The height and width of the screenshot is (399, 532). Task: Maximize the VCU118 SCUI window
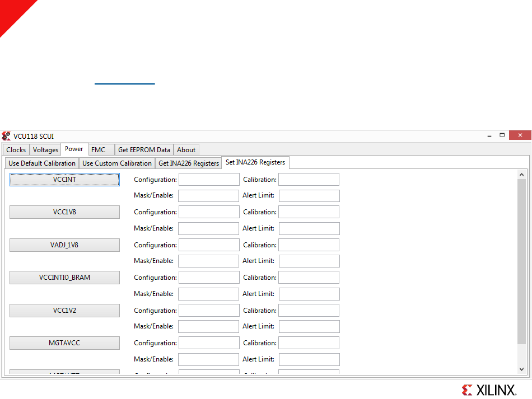tap(502, 135)
